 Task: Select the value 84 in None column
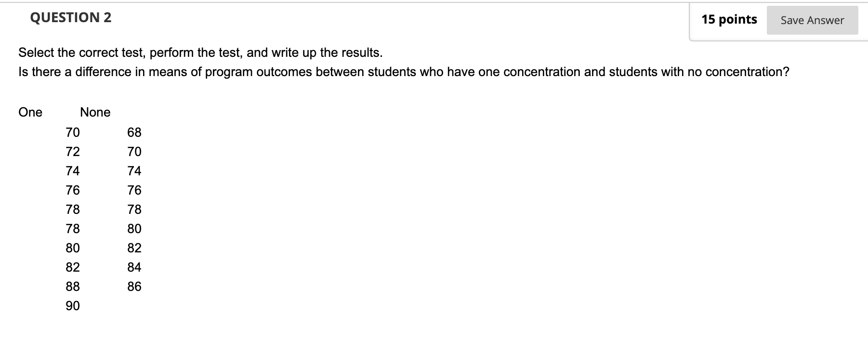(134, 267)
